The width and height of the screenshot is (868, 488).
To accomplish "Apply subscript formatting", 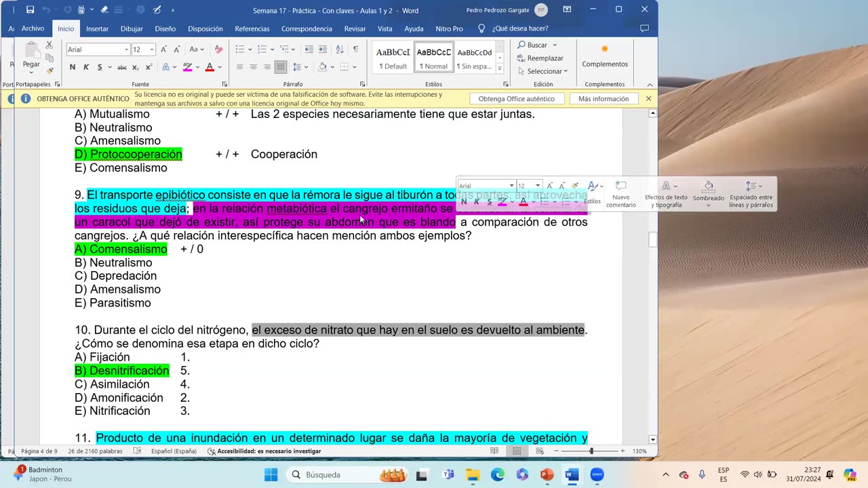I will 136,67.
